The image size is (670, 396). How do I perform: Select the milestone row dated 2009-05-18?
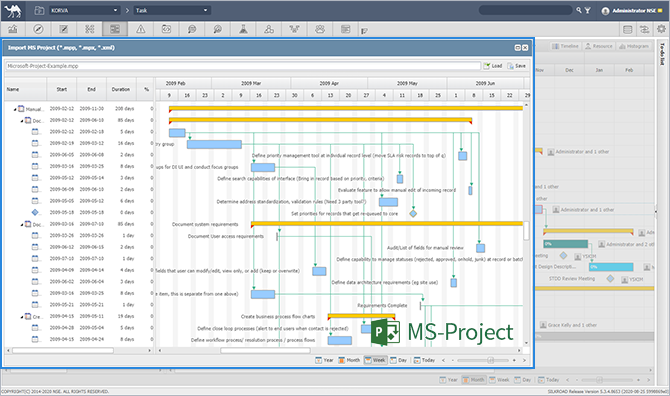click(x=79, y=212)
